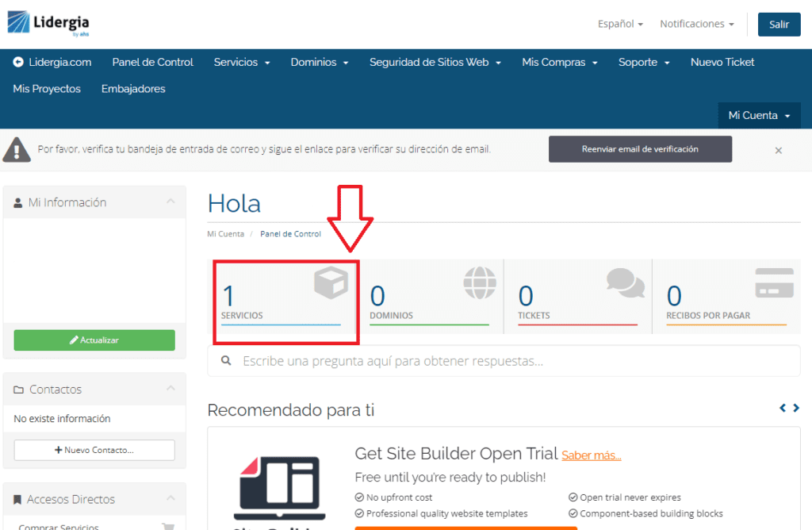Click Reenviar email de verificación button

(x=640, y=149)
